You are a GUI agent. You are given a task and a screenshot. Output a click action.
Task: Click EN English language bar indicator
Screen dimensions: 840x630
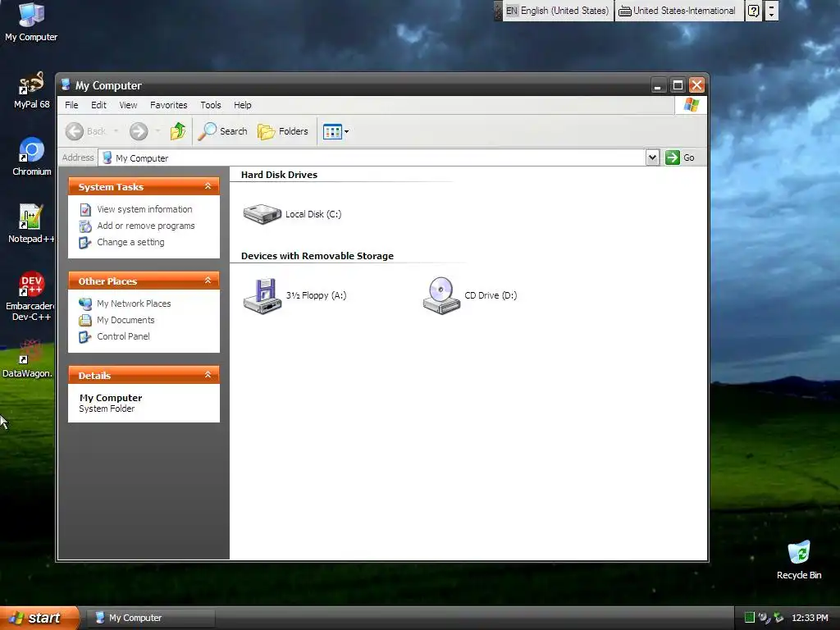[557, 11]
